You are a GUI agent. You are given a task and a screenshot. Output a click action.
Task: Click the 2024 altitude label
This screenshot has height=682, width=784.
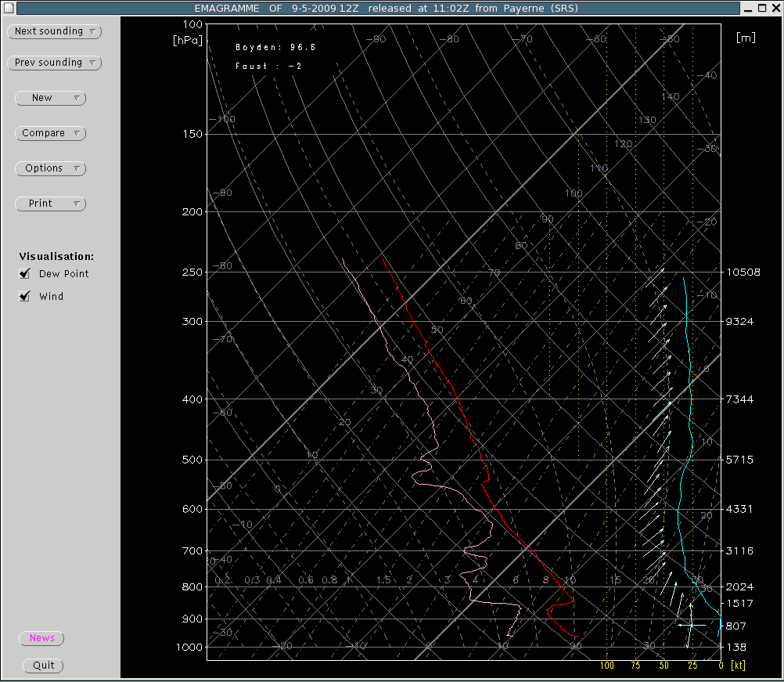tap(739, 587)
